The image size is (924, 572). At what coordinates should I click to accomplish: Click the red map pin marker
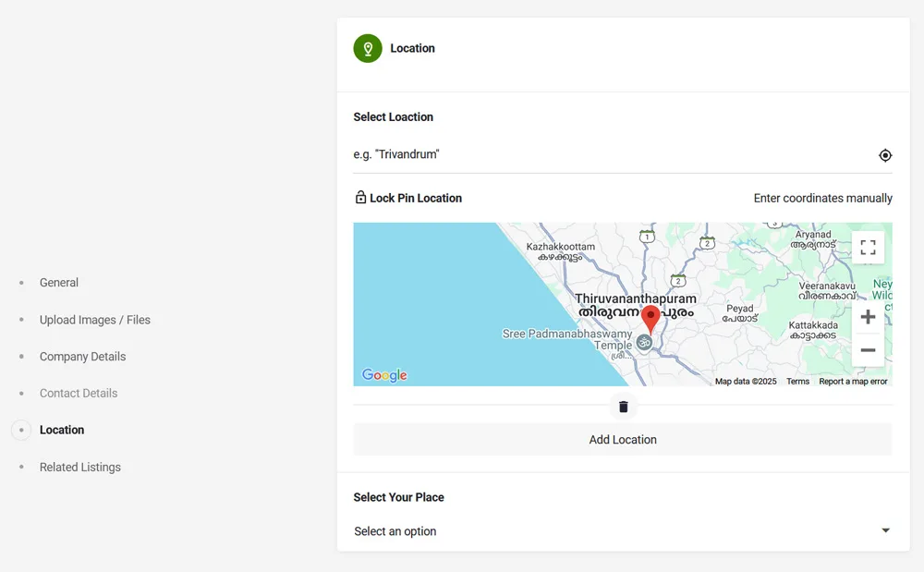point(650,318)
